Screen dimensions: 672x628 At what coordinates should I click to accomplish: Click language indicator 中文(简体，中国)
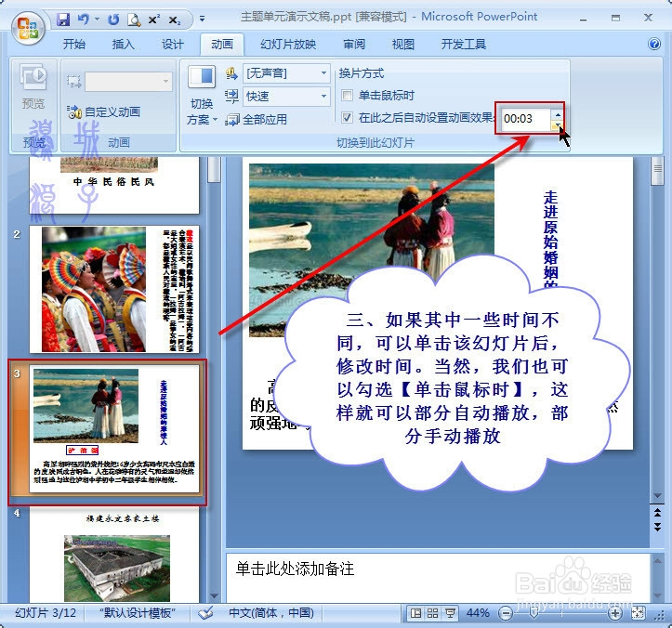(x=271, y=613)
